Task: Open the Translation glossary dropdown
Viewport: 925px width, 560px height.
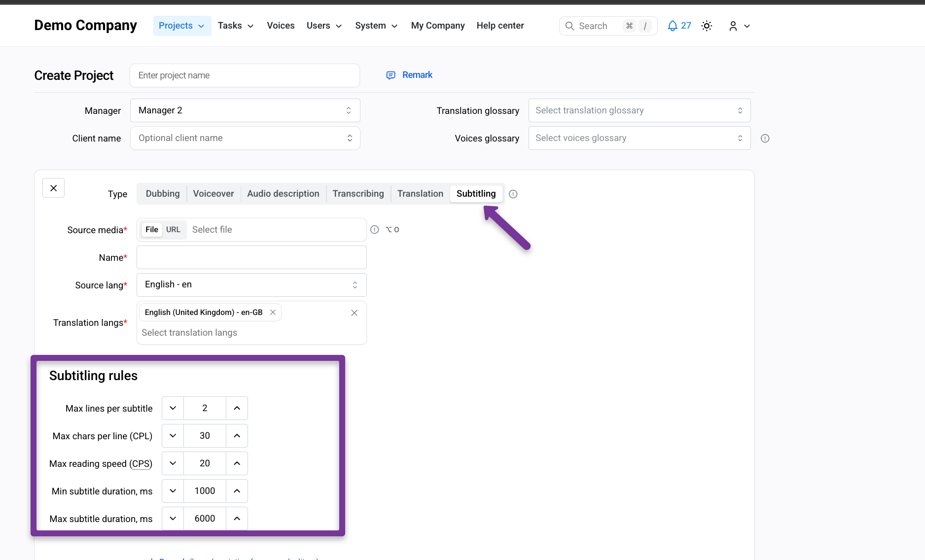Action: point(640,110)
